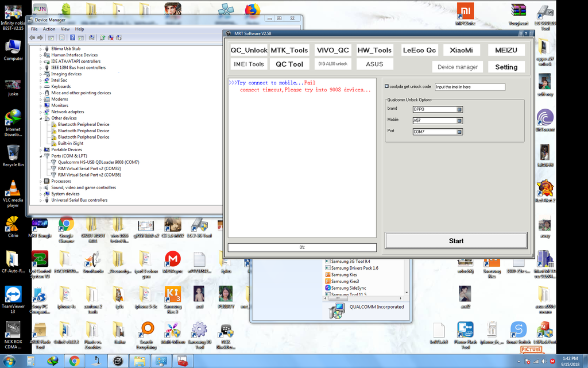Open Smart Switch desktop shortcut
The height and width of the screenshot is (368, 588).
coord(519,333)
